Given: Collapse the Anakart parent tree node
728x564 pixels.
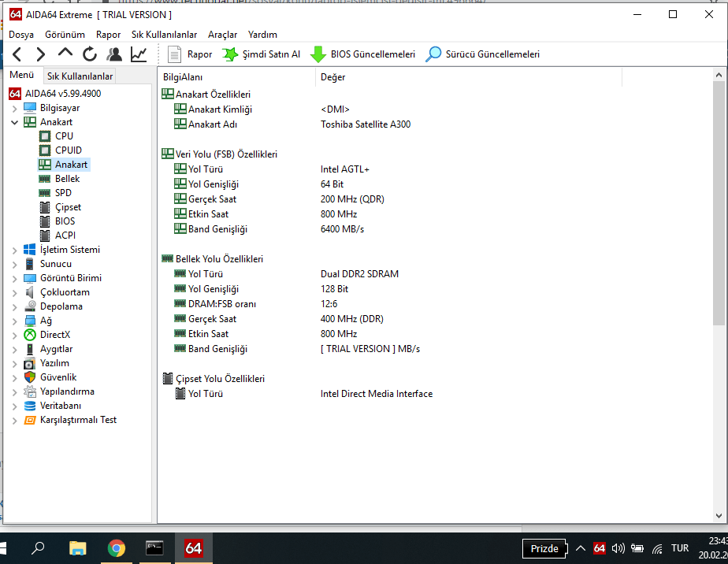Looking at the screenshot, I should click(x=14, y=123).
